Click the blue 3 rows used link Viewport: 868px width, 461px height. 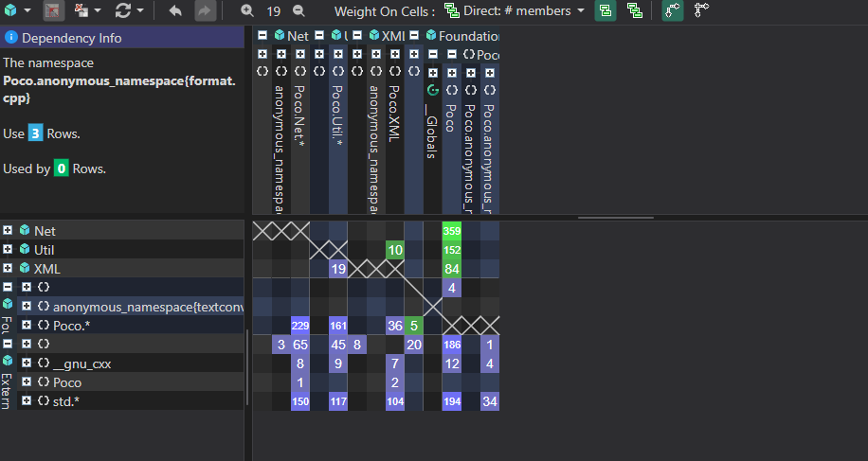tap(35, 133)
